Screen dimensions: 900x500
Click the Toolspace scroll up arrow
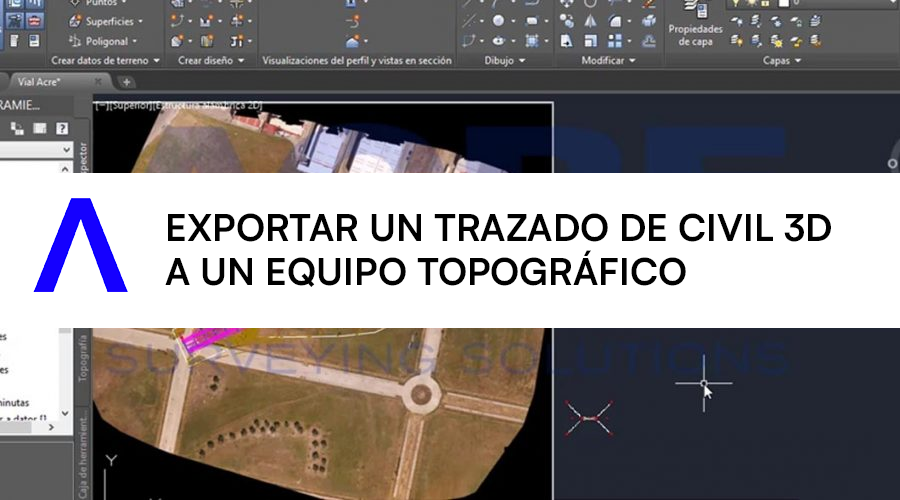[65, 168]
